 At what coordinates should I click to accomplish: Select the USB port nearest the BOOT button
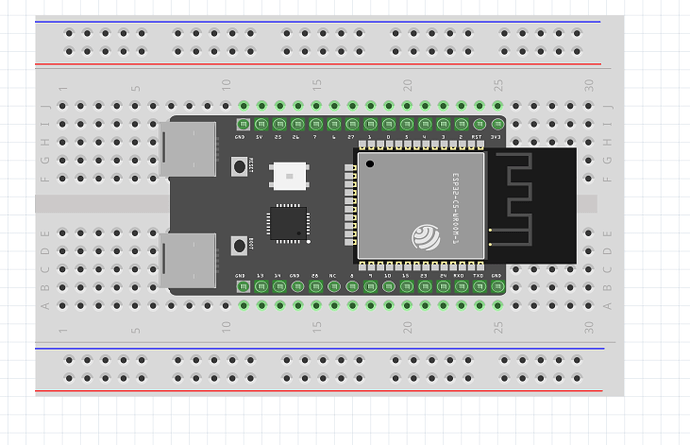coord(188,261)
